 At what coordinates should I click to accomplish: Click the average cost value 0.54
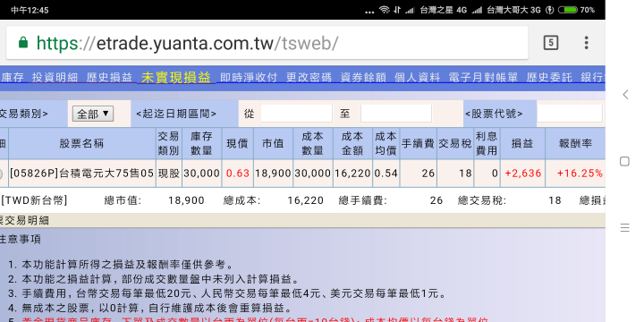click(x=386, y=174)
